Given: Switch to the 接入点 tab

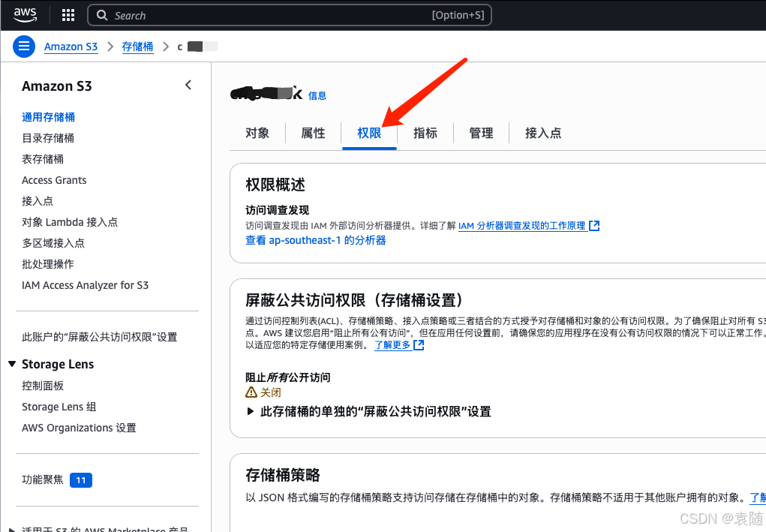Looking at the screenshot, I should click(543, 133).
